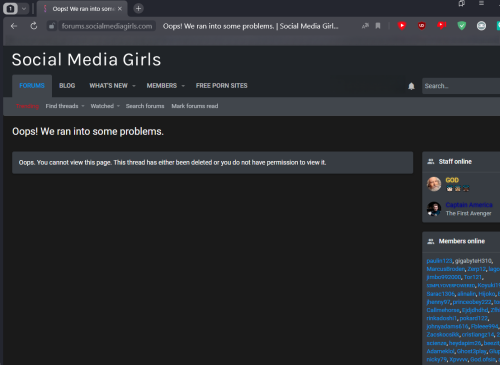
Task: Open GOD staff member's avatar
Action: tap(434, 184)
